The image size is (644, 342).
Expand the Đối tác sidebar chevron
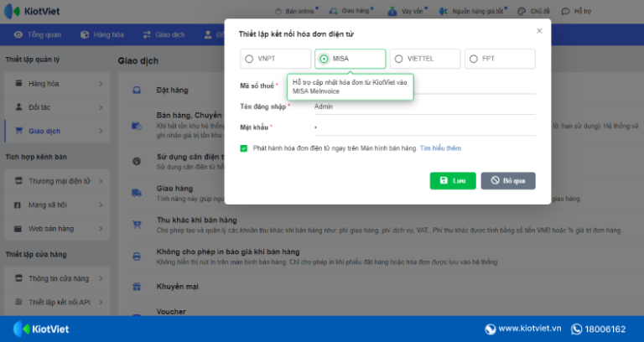pos(100,107)
